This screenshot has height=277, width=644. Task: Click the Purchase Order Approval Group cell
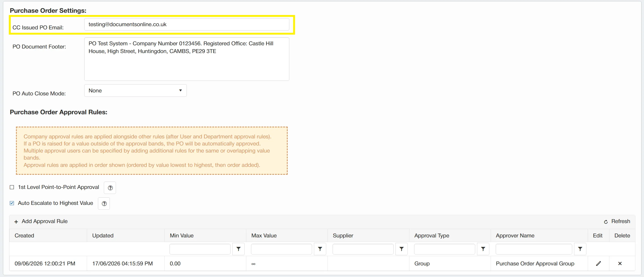[539, 264]
